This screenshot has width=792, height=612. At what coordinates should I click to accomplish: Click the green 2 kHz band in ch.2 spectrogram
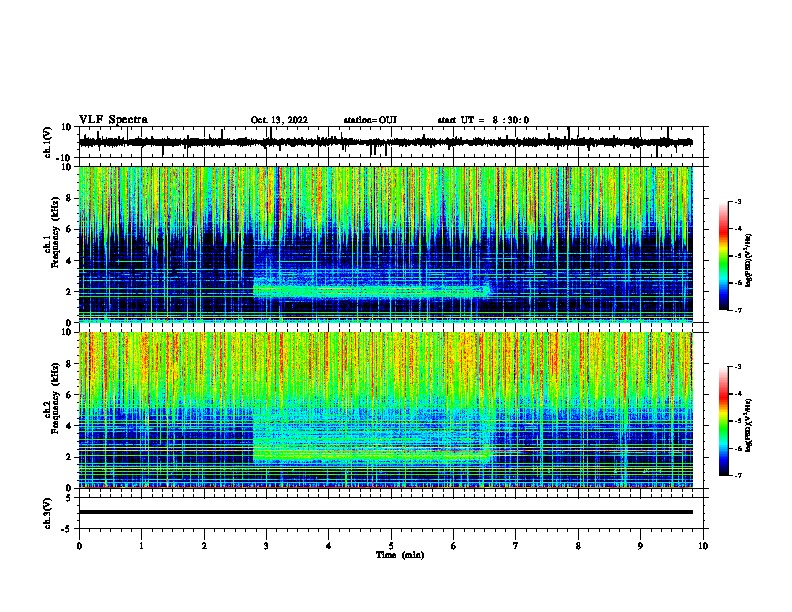371,455
